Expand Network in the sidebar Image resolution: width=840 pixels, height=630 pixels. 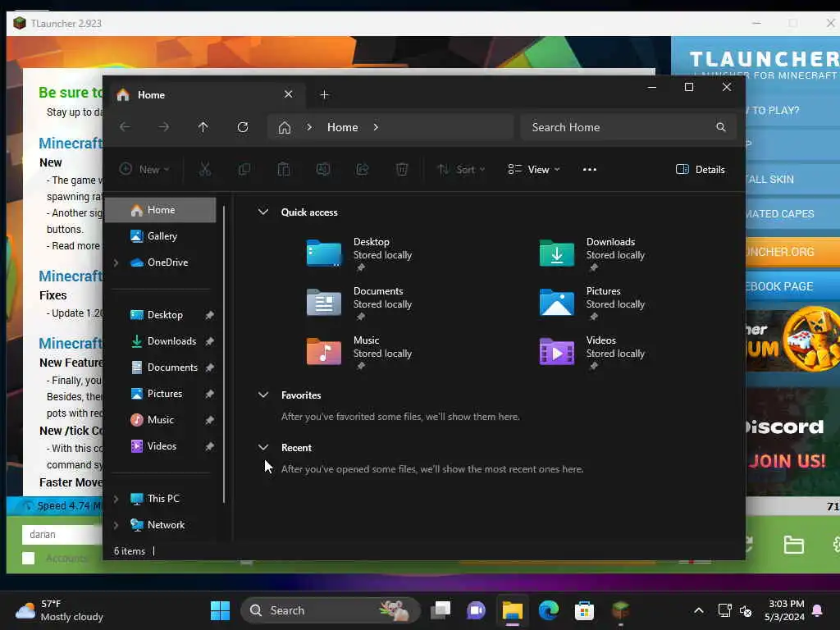pyautogui.click(x=116, y=525)
